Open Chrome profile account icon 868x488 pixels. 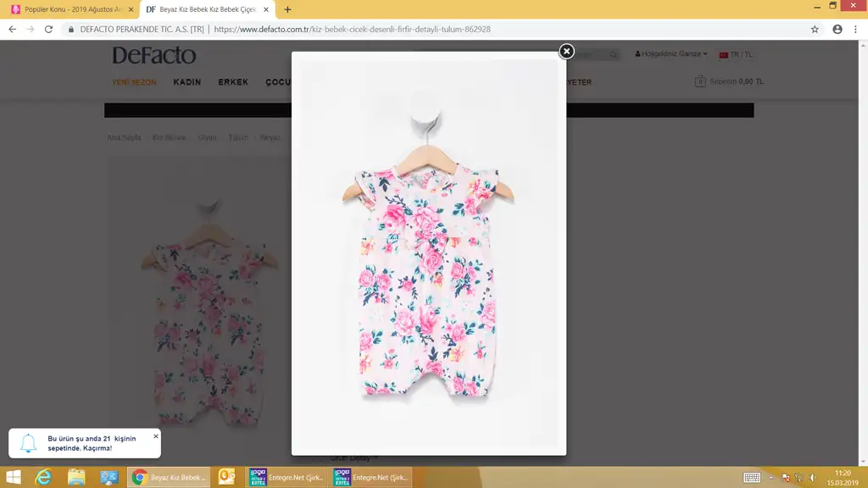click(x=837, y=30)
